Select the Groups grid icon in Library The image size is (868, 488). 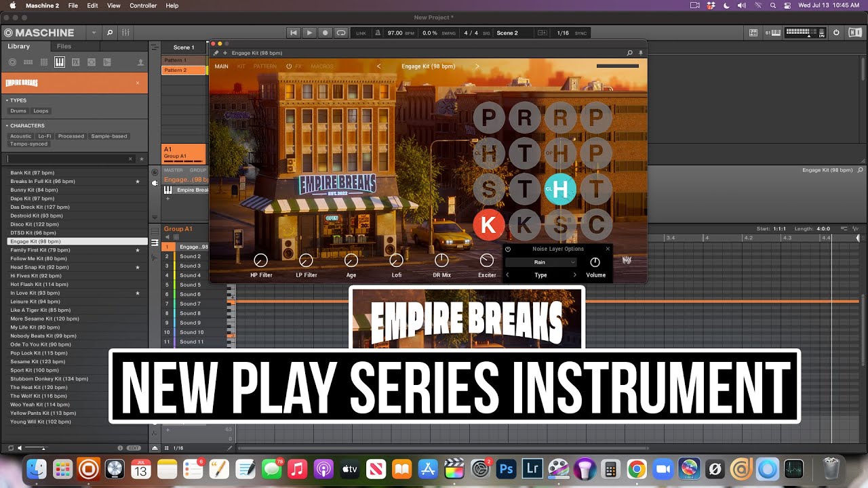pos(28,62)
